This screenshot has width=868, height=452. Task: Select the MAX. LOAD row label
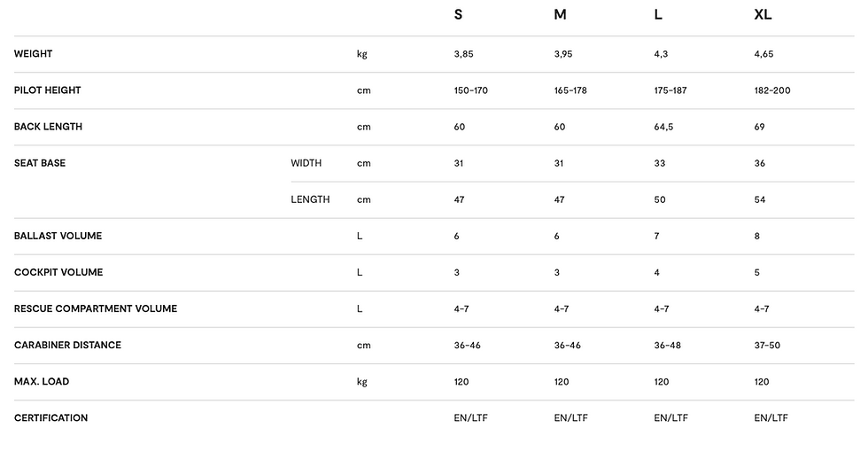(x=42, y=381)
